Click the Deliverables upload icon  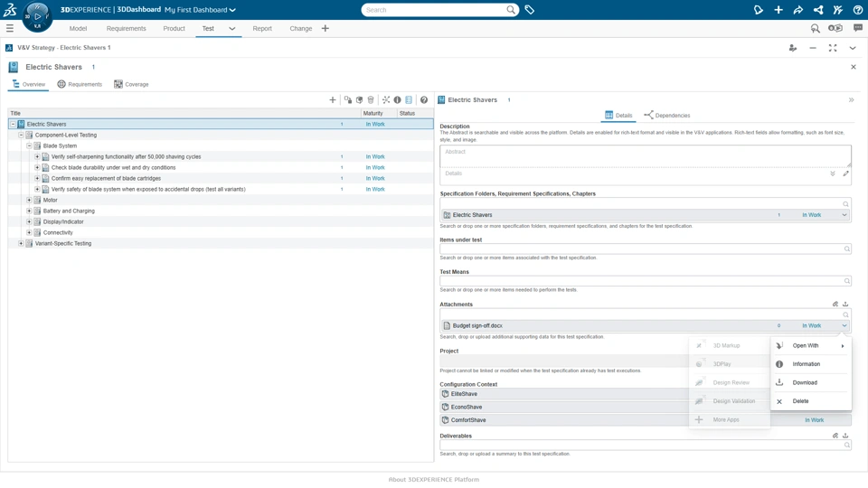click(845, 436)
